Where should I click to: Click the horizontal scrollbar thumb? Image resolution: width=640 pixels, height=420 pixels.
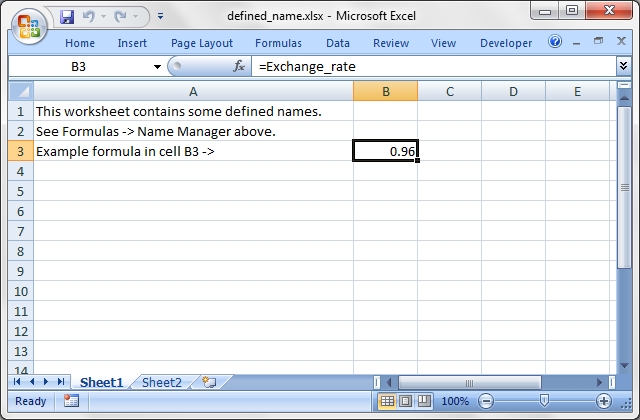[470, 382]
